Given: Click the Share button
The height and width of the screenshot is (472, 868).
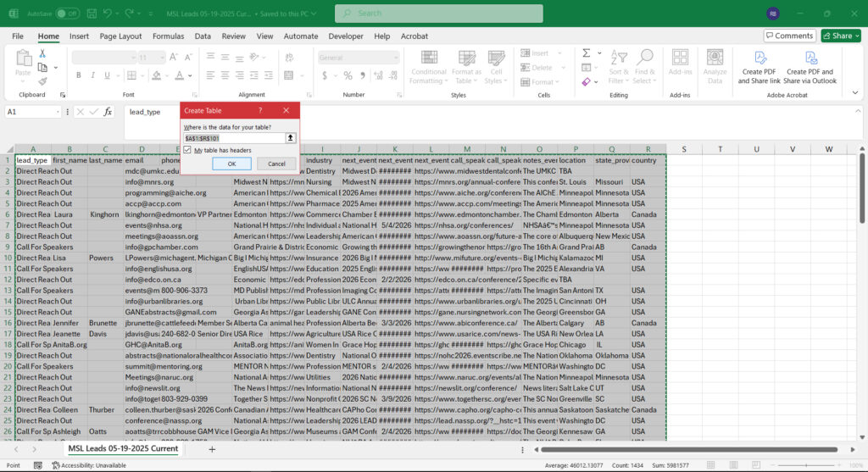Looking at the screenshot, I should [x=841, y=36].
